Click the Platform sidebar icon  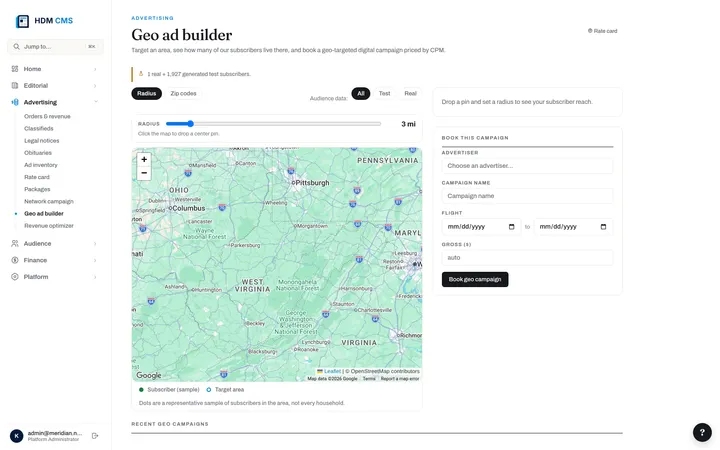click(x=15, y=277)
